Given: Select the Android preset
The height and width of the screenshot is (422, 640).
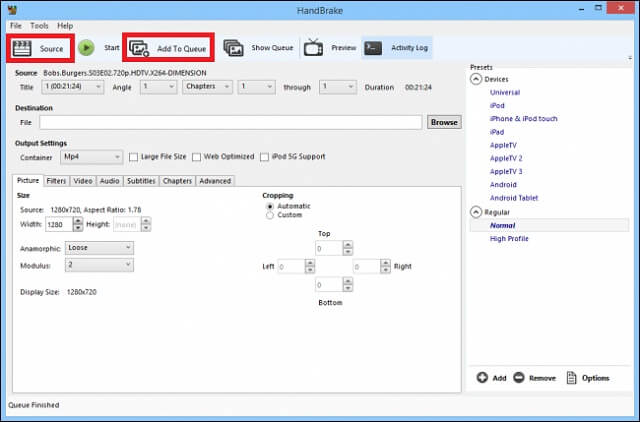Looking at the screenshot, I should (x=503, y=184).
